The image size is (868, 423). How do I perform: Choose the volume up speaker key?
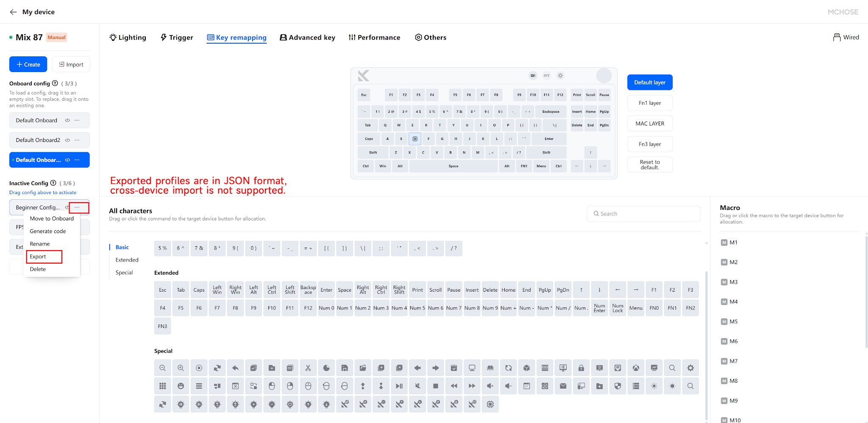pyautogui.click(x=490, y=386)
